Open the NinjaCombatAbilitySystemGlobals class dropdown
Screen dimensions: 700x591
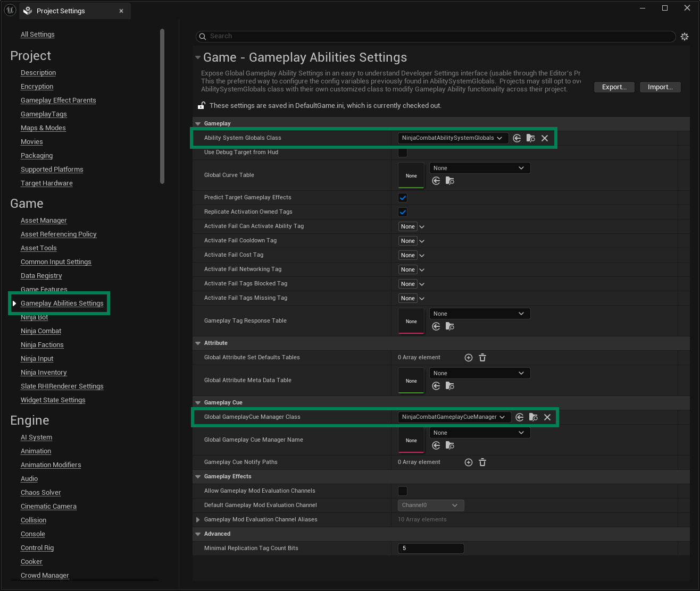click(452, 138)
